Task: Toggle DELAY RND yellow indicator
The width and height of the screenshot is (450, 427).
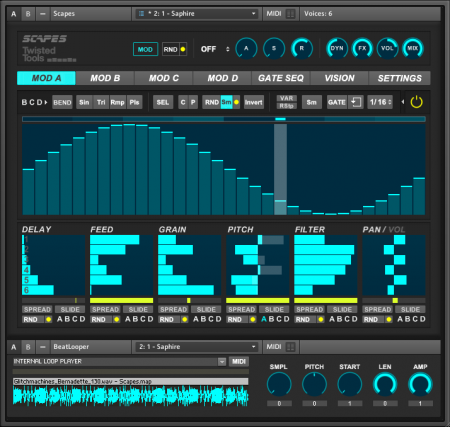Action: point(48,319)
